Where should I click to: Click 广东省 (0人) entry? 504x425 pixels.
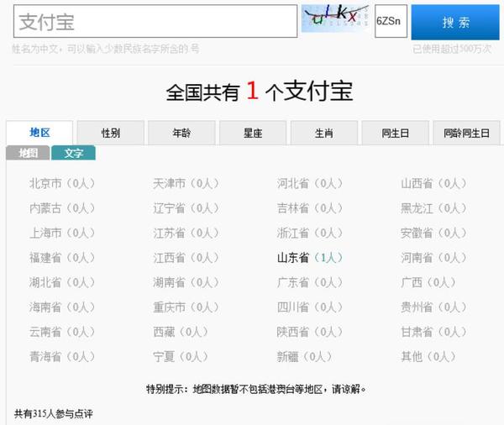tap(310, 282)
